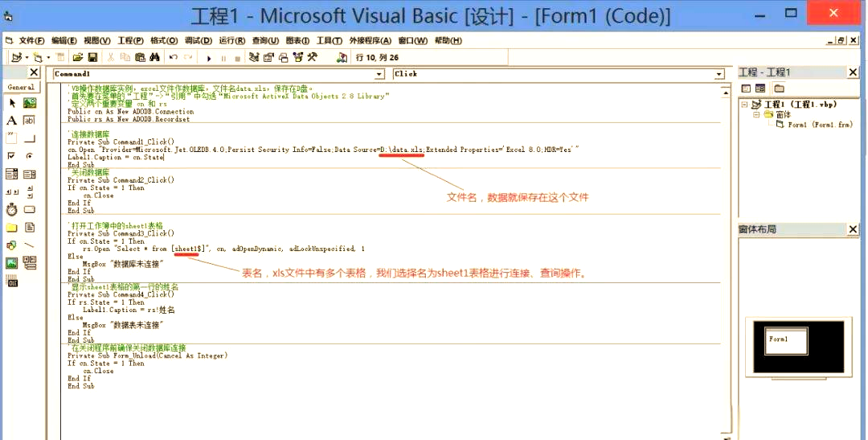This screenshot has width=868, height=440.
Task: Select the ListBox control in the toolbox
Action: click(30, 174)
